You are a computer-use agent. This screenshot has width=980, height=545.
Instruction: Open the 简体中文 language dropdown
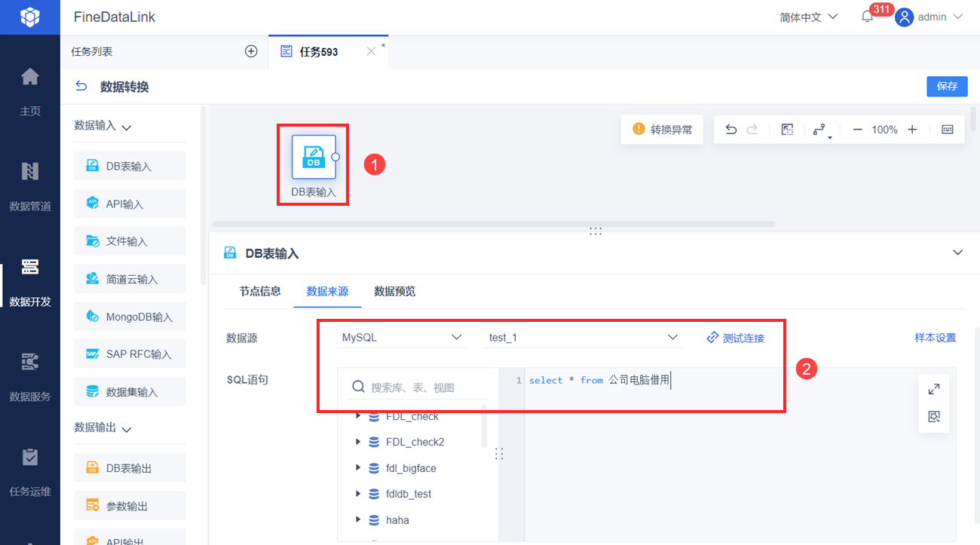(x=809, y=17)
